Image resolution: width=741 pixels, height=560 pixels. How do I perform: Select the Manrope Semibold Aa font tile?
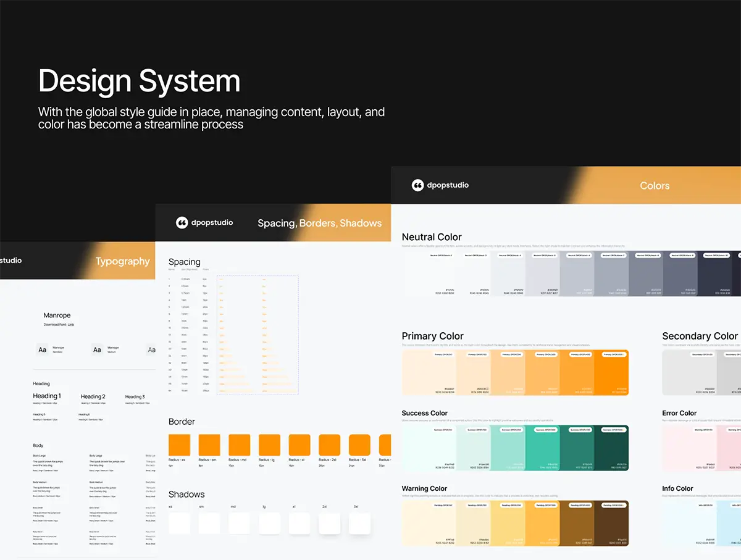[42, 350]
